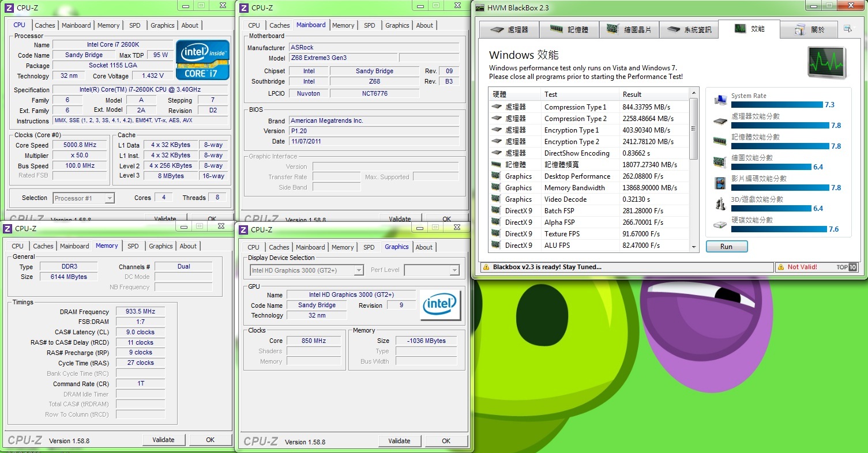This screenshot has height=453, width=868.
Task: Open SPD tab in CPU-Z window showing Motherboard
Action: click(x=370, y=25)
